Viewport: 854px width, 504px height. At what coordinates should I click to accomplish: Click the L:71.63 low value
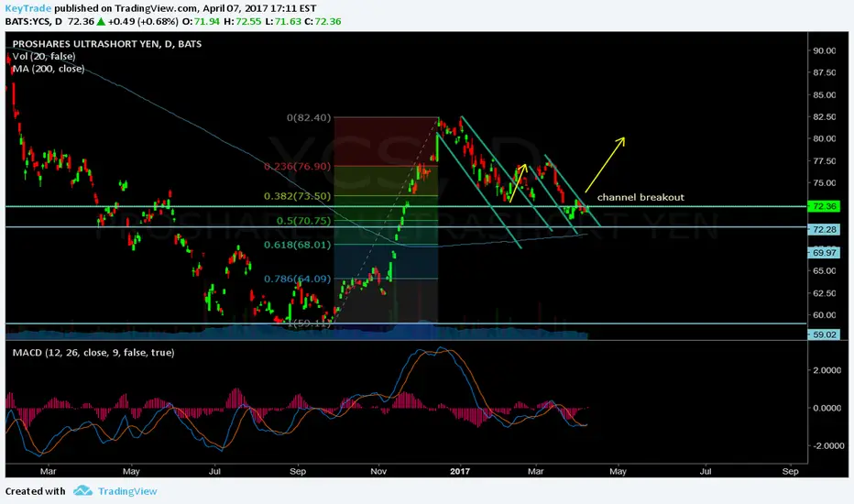click(281, 22)
